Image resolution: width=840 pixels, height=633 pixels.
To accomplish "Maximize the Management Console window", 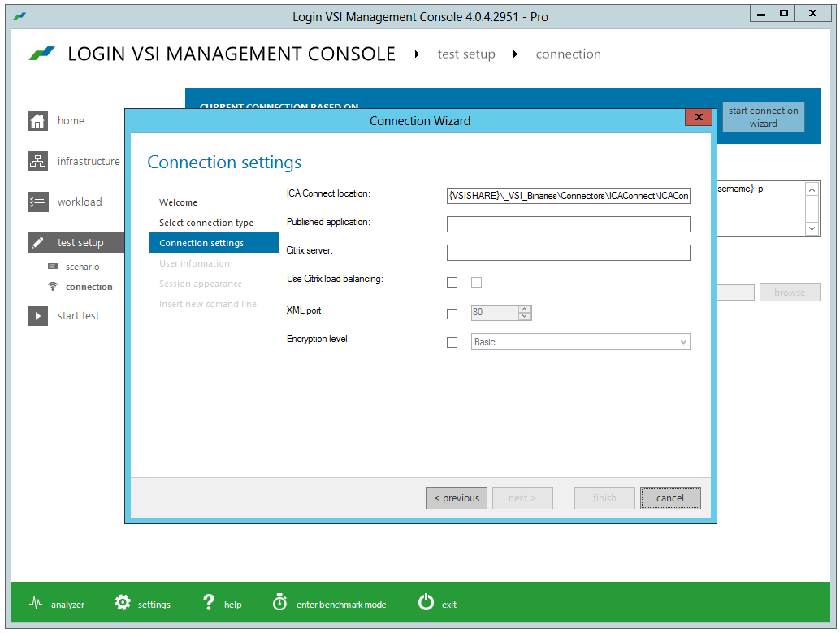I will pos(784,13).
